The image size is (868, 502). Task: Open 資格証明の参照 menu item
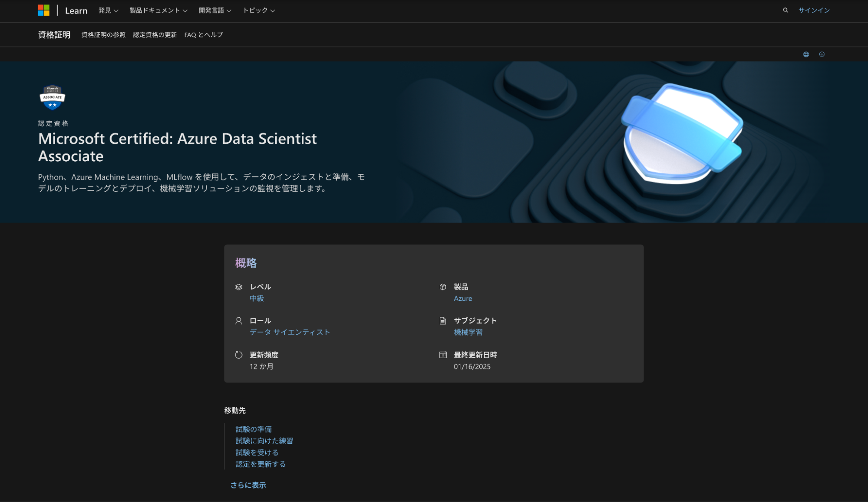point(103,35)
